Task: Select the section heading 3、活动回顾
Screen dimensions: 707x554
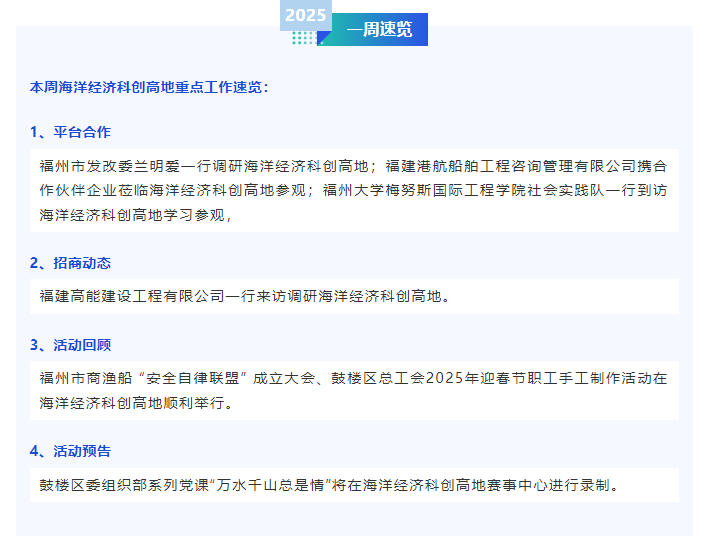Action: (x=70, y=345)
